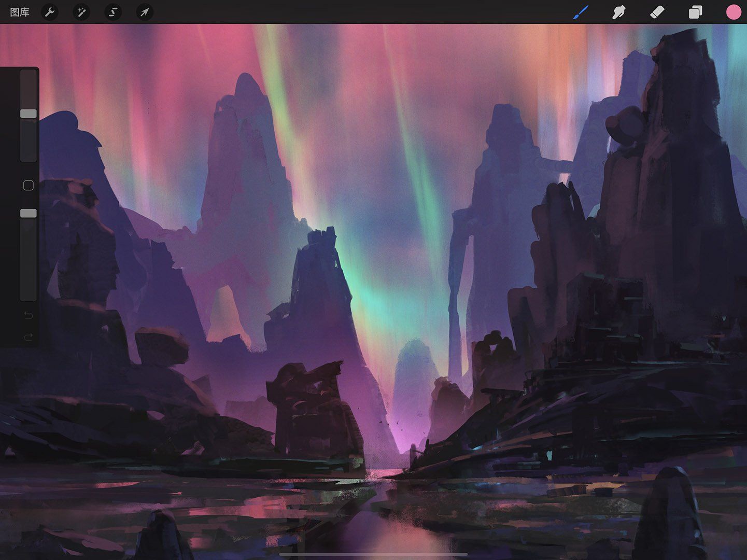Tap the highlighted brush icon to open Brush Library
Image resolution: width=747 pixels, height=560 pixels.
coord(580,12)
